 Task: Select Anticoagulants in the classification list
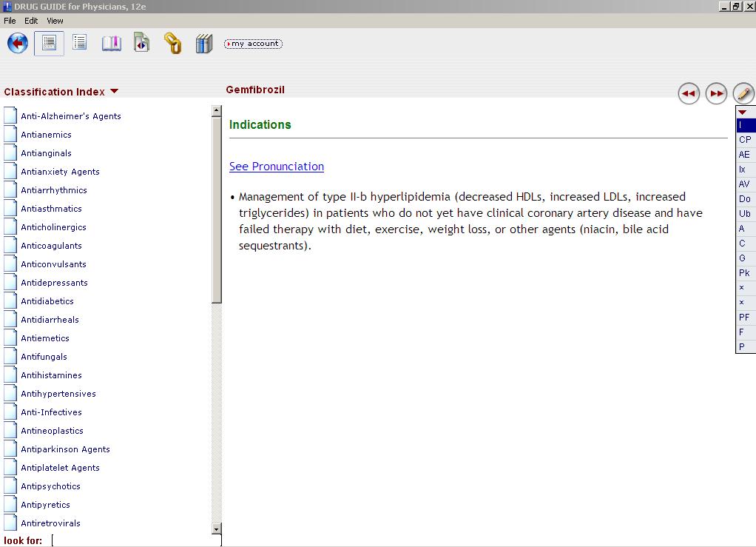pos(51,246)
